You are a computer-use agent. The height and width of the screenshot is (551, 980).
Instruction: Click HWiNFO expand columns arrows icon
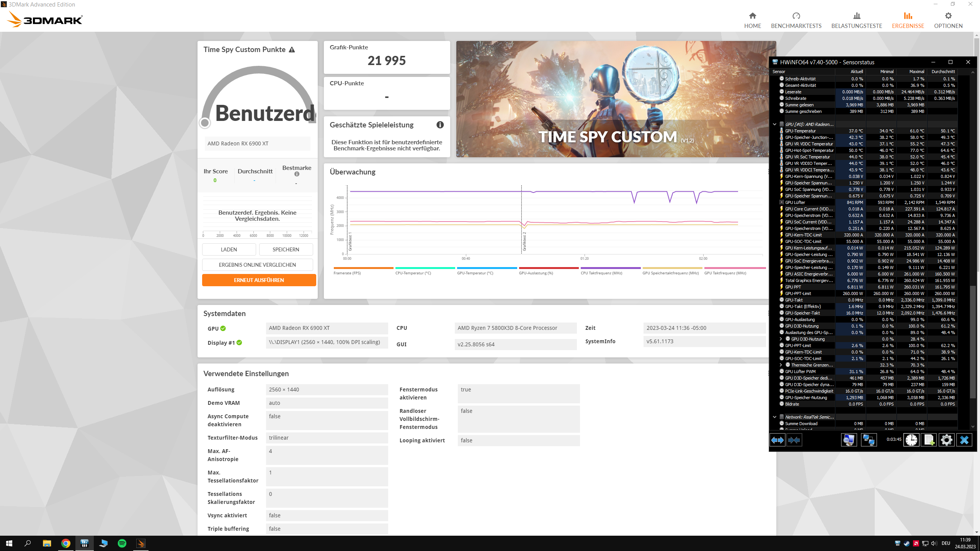click(777, 440)
